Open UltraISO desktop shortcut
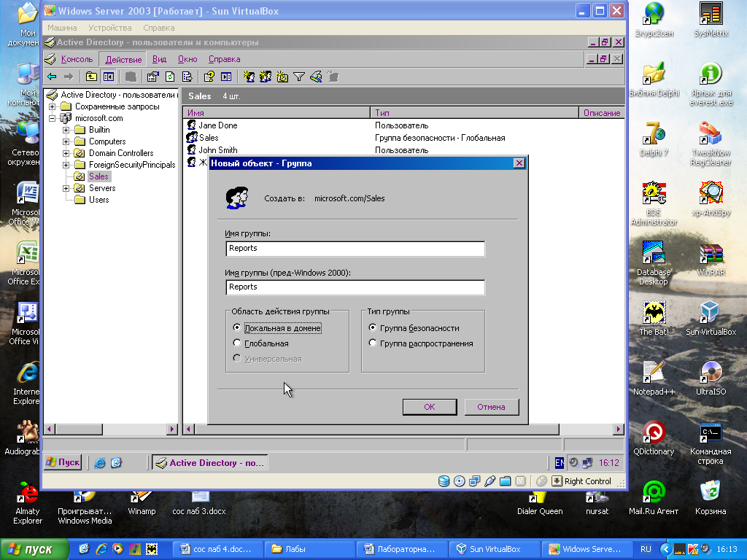The width and height of the screenshot is (747, 560). coord(711,378)
